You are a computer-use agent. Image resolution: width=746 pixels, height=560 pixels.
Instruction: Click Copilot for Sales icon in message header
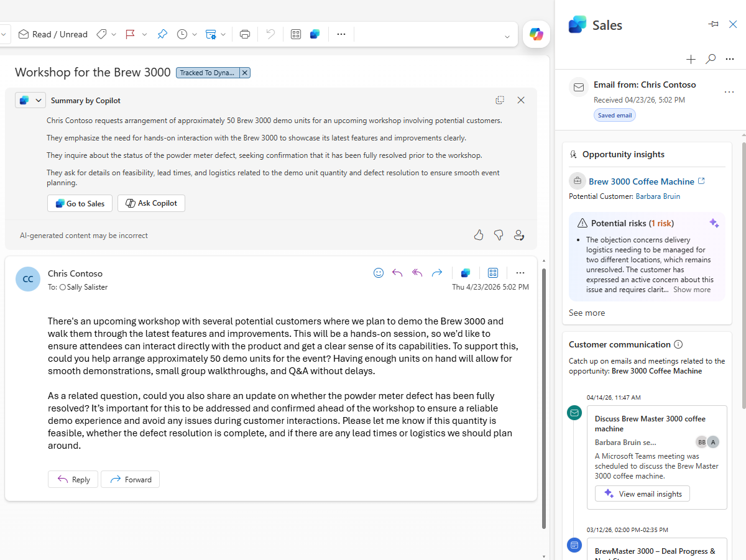(x=466, y=273)
